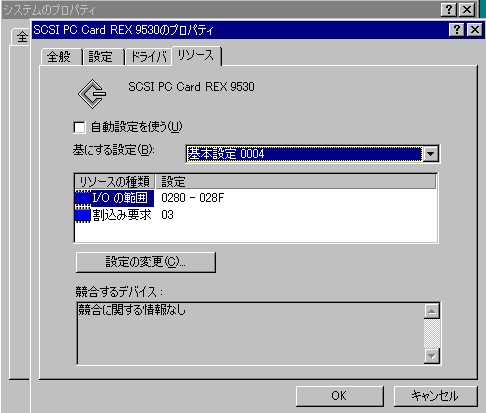Click the 競合するデバイス label

pos(119,292)
